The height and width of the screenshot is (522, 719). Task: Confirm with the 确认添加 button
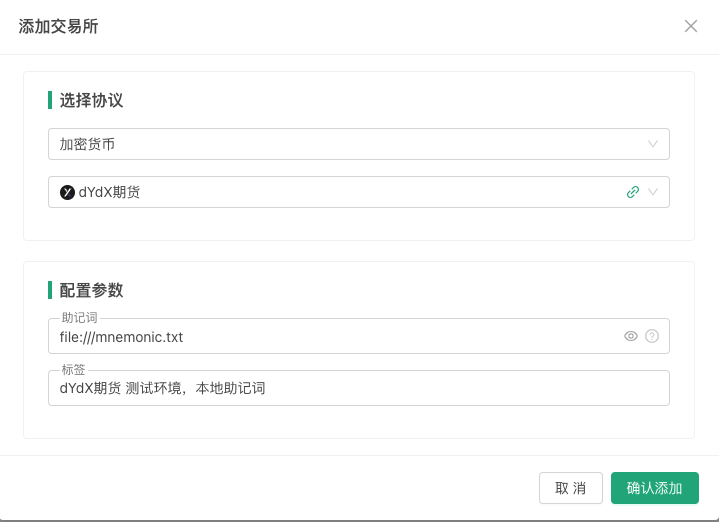coord(654,488)
